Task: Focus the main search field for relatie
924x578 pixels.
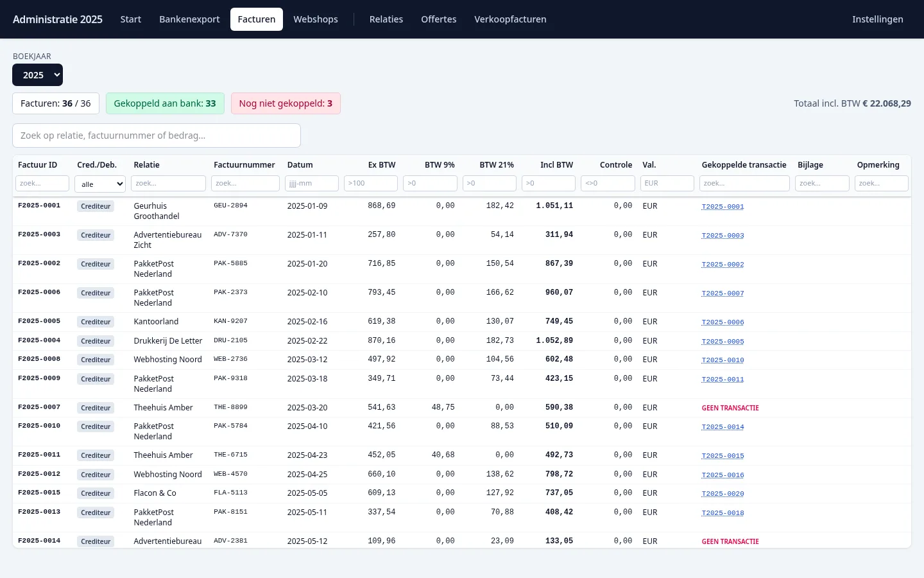Action: [157, 136]
